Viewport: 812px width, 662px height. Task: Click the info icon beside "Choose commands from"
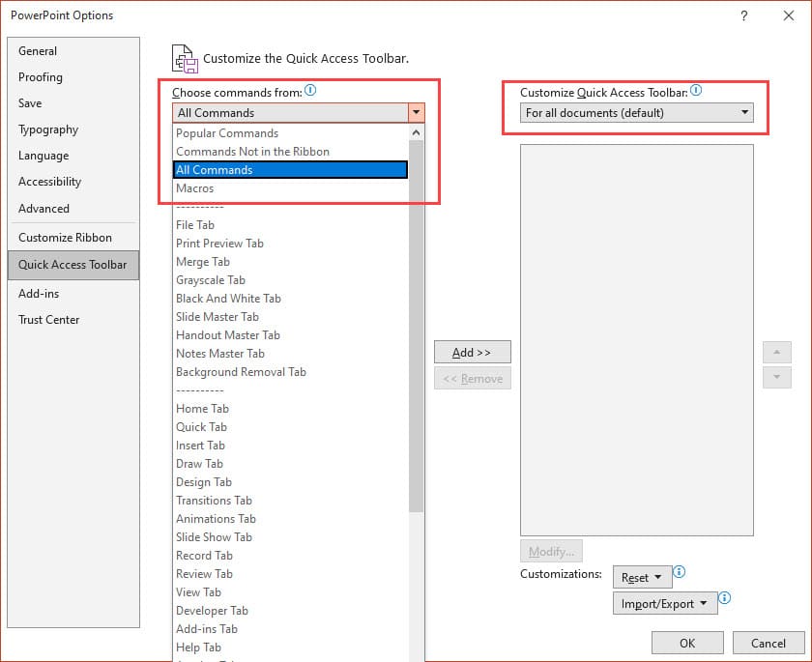(309, 89)
